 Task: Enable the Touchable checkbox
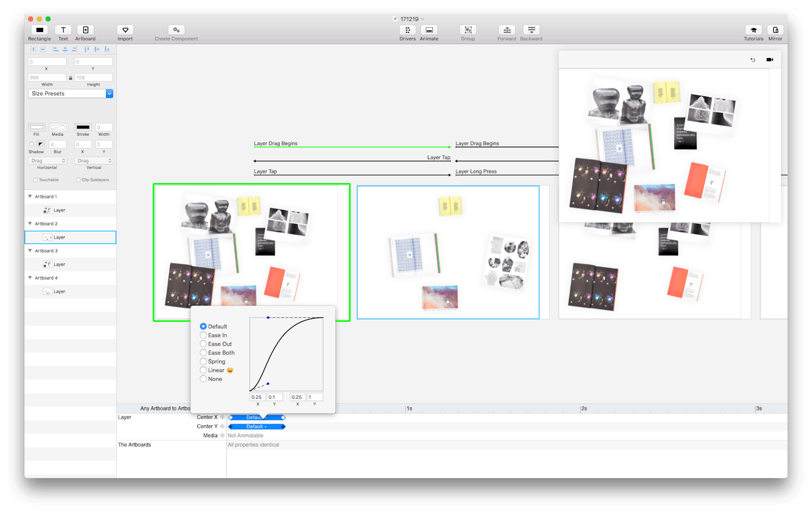coord(36,180)
